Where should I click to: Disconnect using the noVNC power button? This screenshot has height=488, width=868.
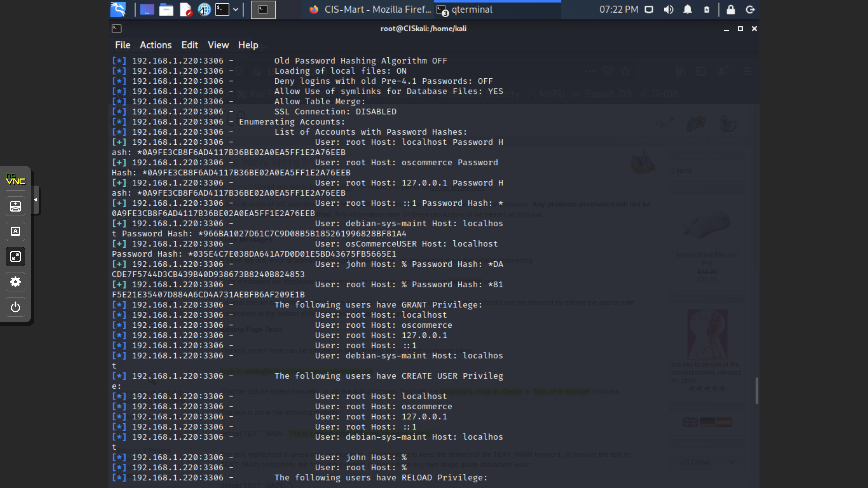pos(16,307)
